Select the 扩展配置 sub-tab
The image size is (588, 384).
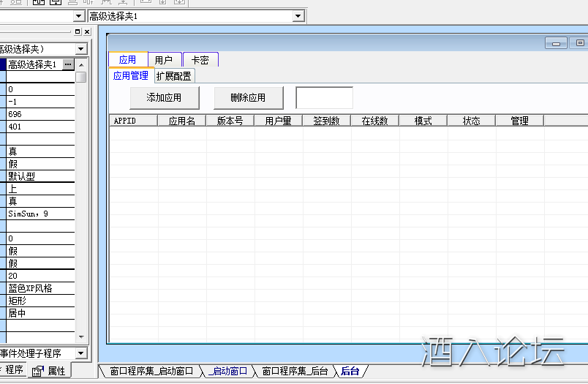click(174, 75)
